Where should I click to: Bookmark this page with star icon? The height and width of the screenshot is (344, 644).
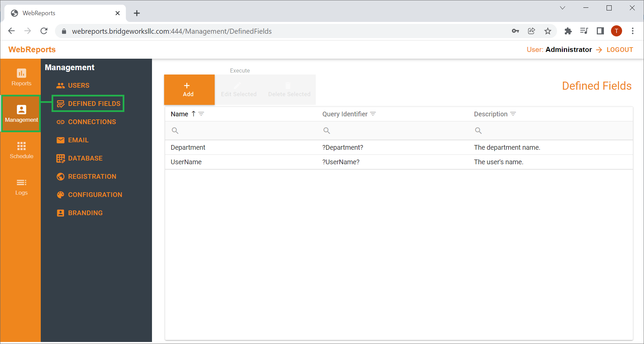pos(548,31)
